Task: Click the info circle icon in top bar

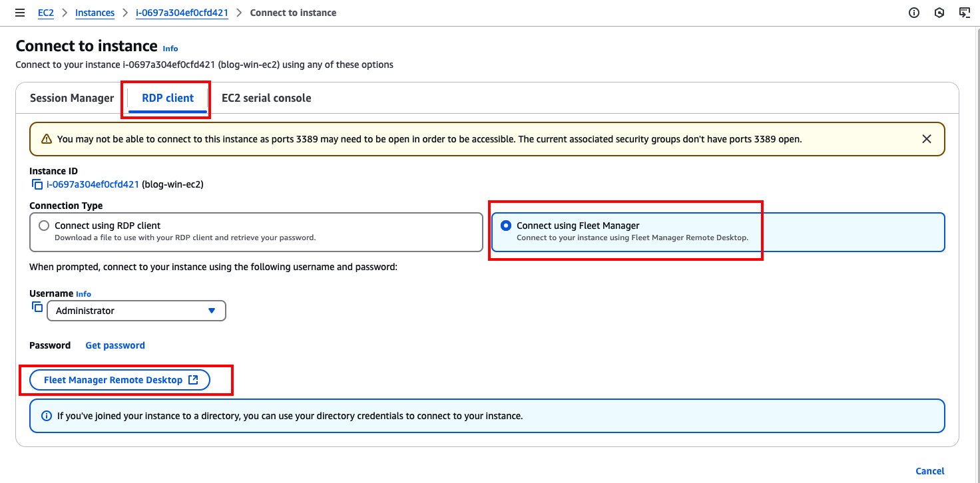Action: (914, 13)
